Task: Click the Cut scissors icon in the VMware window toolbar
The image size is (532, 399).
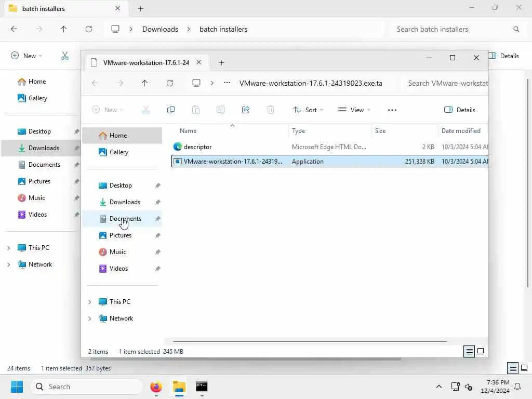Action: tap(145, 110)
